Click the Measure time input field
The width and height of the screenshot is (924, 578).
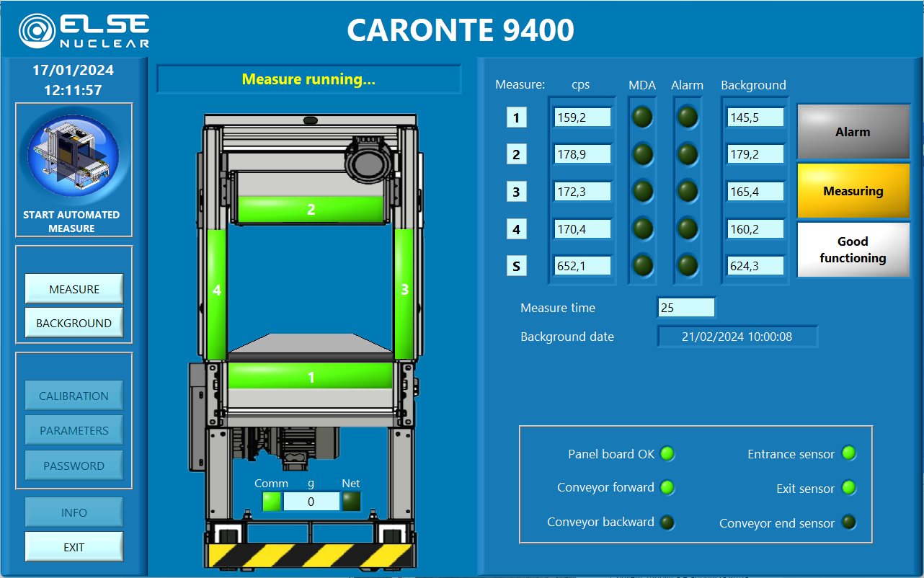(686, 308)
